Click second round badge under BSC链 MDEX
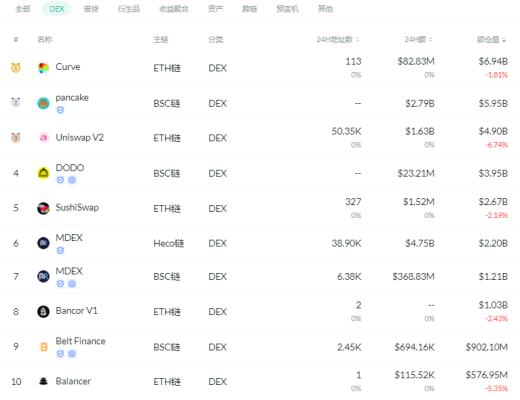 tap(72, 284)
